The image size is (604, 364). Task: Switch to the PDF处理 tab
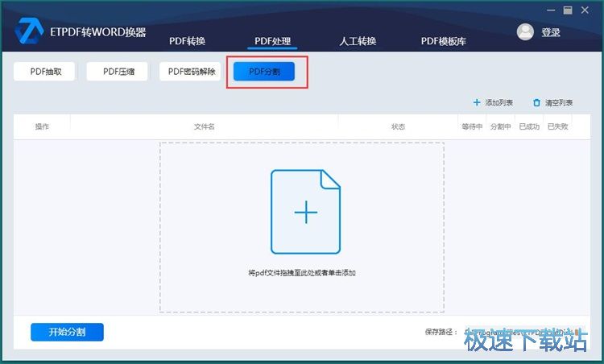coord(272,41)
